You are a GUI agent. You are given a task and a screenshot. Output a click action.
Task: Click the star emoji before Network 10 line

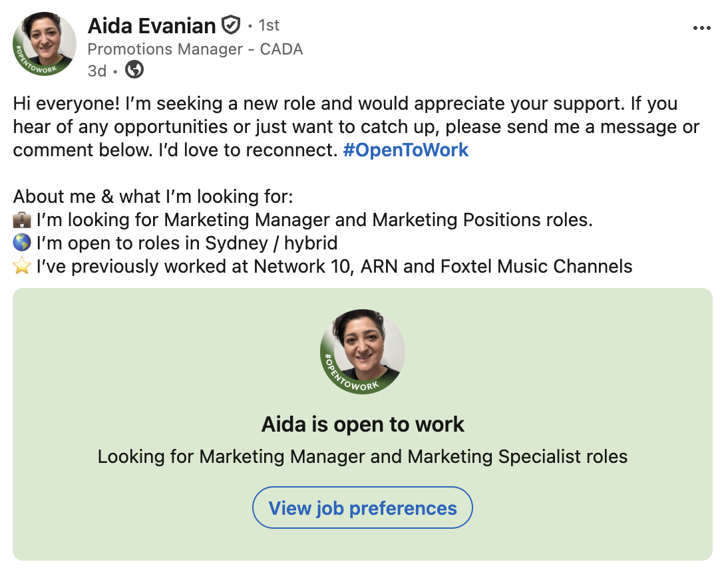pyautogui.click(x=22, y=267)
